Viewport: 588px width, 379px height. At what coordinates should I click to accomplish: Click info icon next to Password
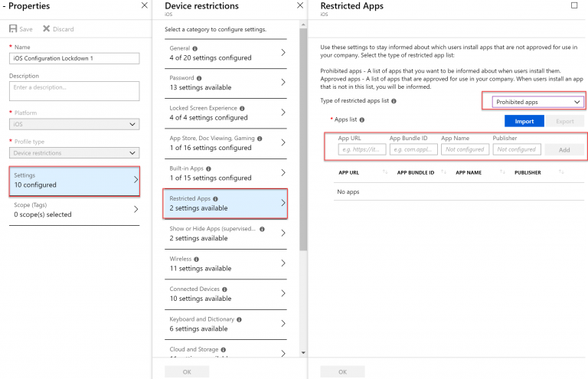(x=199, y=78)
